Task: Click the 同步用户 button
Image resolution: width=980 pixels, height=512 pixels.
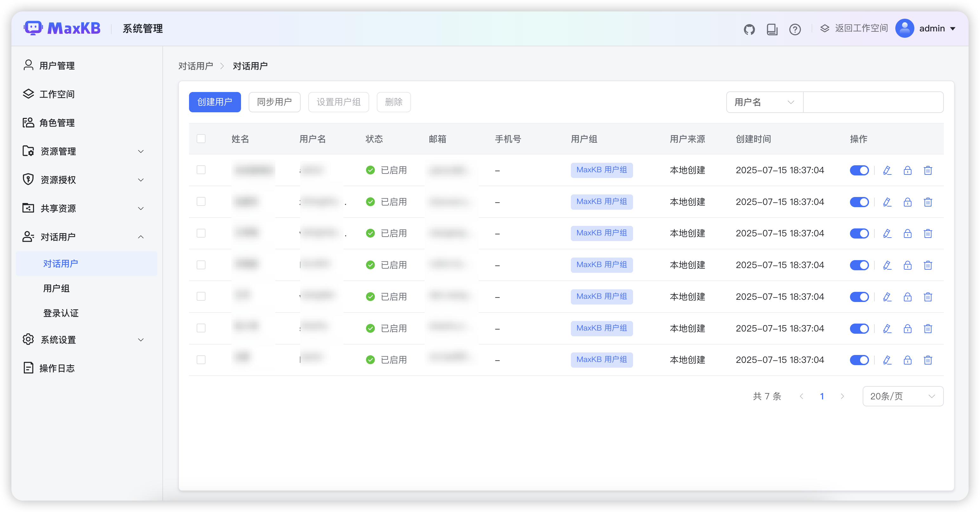Action: (x=274, y=102)
